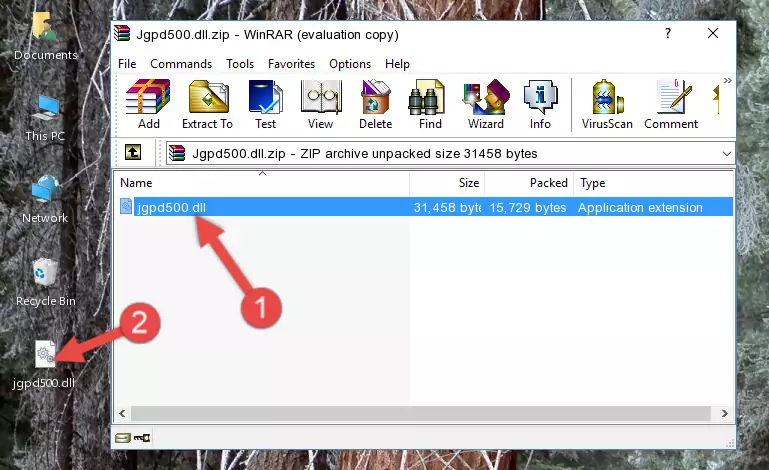Click the horizontal scrollbar left arrow
The width and height of the screenshot is (769, 470).
[122, 414]
